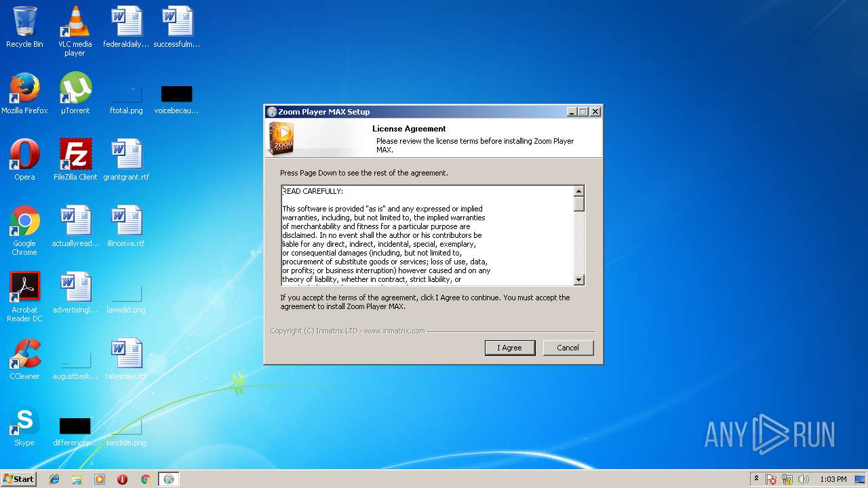868x488 pixels.
Task: Click the Zoom Player setup taskbar button
Action: 169,479
